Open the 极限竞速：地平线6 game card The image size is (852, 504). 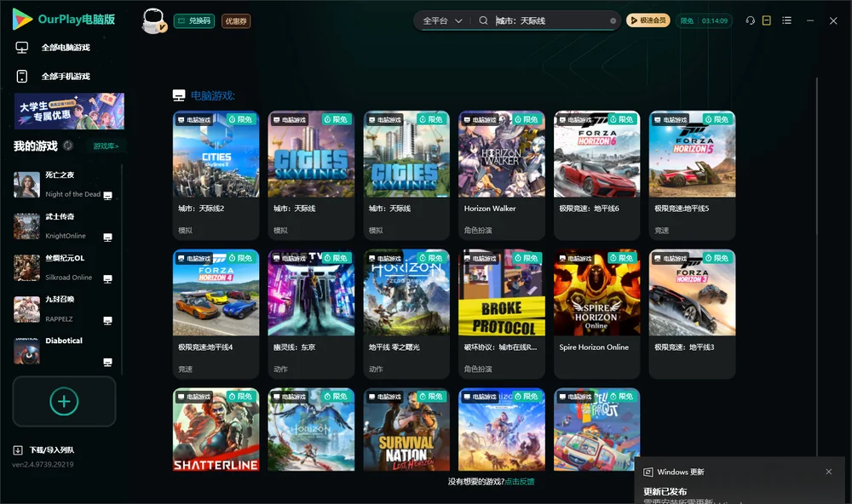point(597,175)
